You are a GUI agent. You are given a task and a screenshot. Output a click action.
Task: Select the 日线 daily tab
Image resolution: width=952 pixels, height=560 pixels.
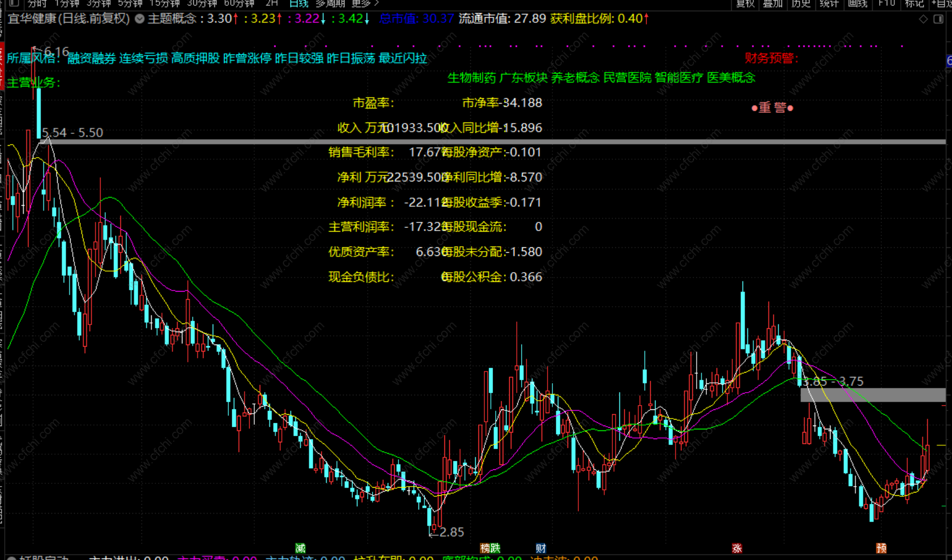(299, 3)
